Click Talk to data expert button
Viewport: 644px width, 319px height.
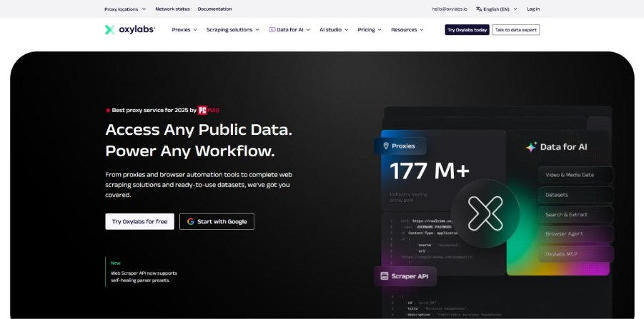[x=516, y=29]
